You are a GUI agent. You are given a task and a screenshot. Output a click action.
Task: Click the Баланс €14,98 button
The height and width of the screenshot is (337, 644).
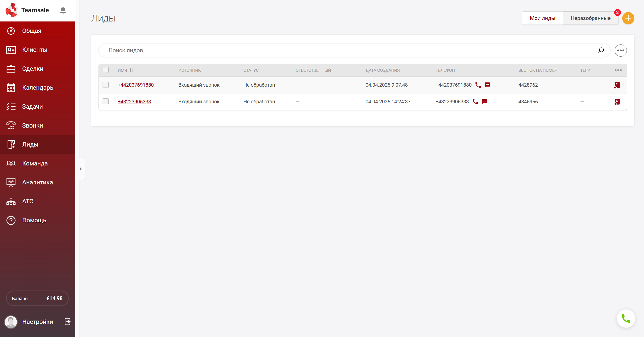pyautogui.click(x=37, y=298)
